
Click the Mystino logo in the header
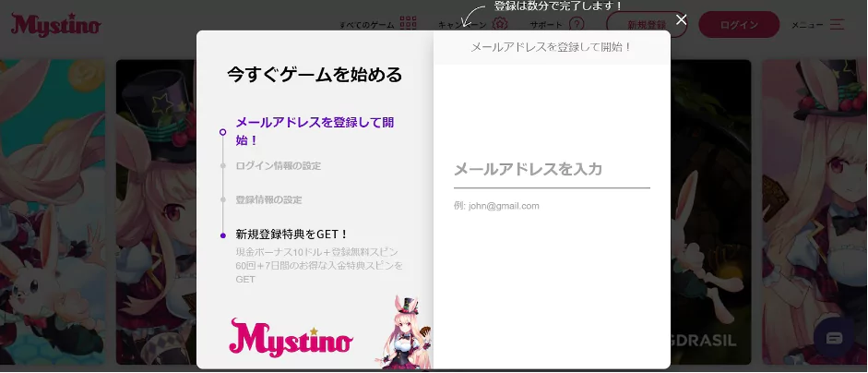[x=56, y=25]
